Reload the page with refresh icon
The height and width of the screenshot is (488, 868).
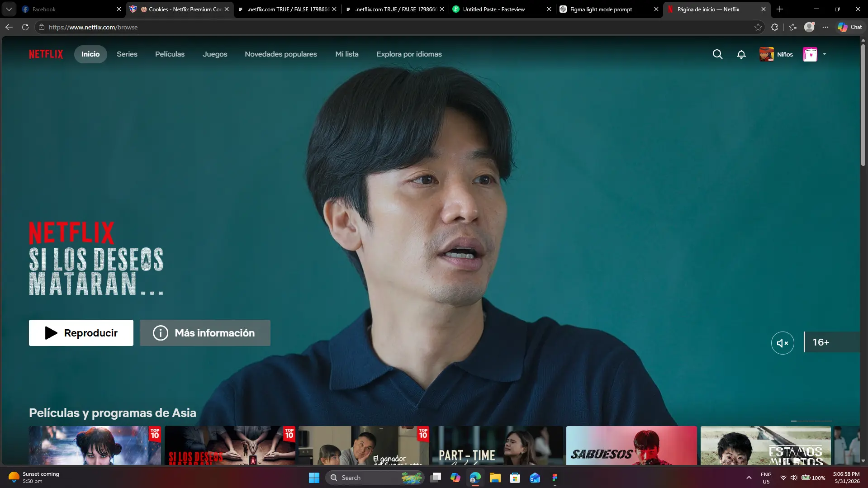[x=25, y=27]
